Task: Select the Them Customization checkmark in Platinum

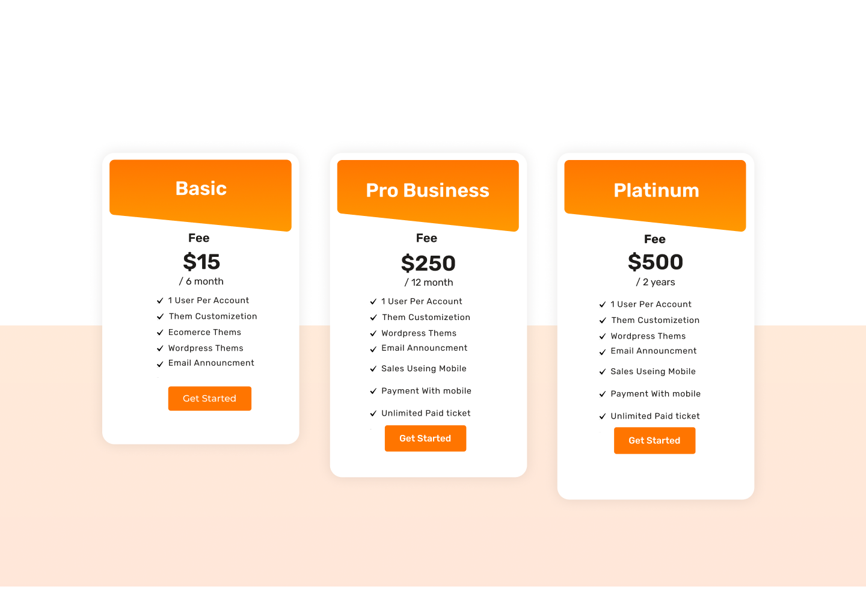Action: click(602, 321)
